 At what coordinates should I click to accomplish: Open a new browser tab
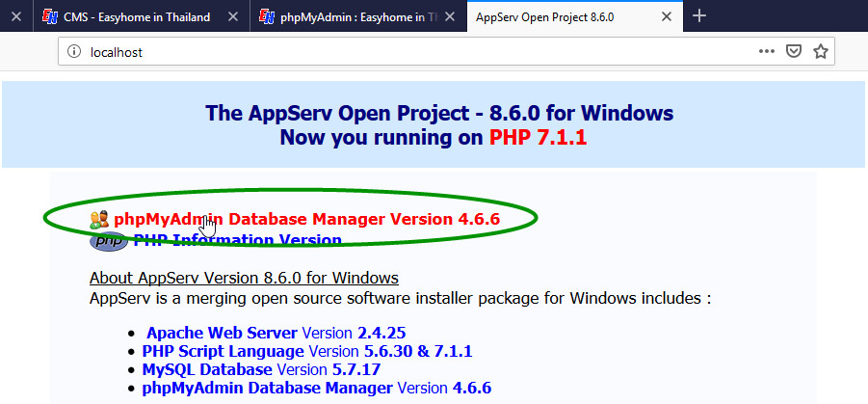coord(699,16)
